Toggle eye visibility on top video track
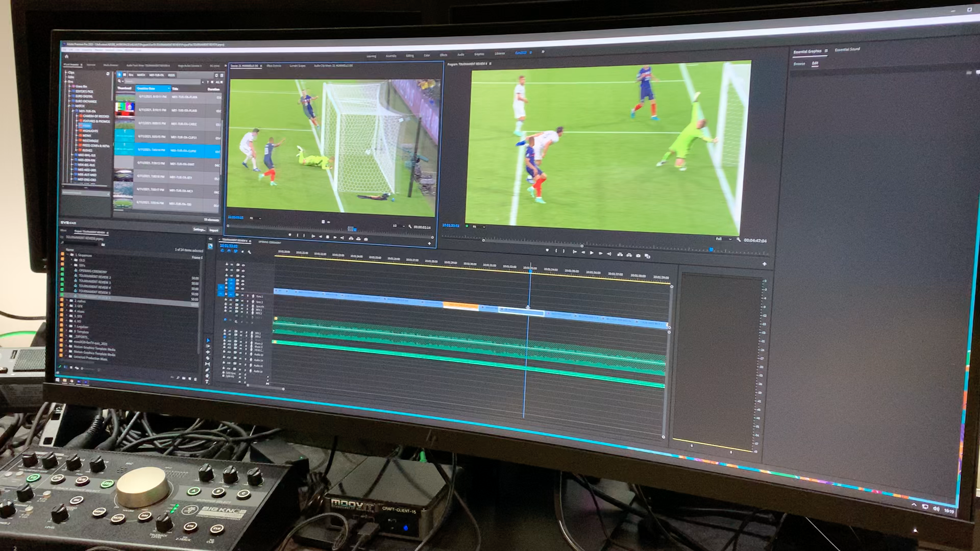 (243, 265)
